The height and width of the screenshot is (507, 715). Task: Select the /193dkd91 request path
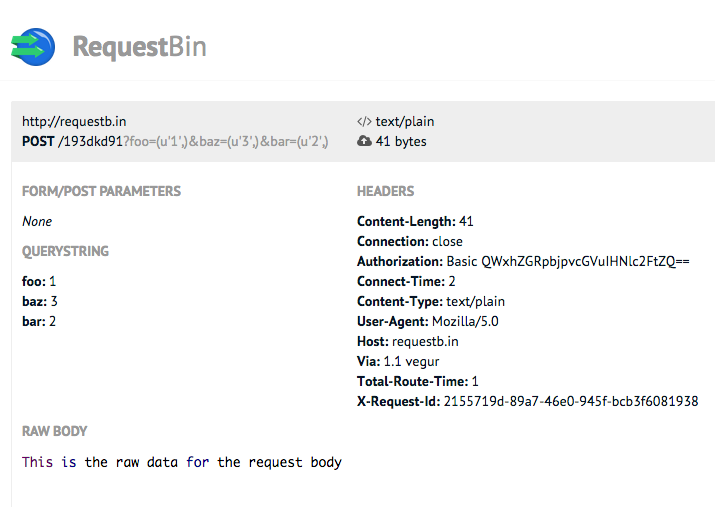90,141
